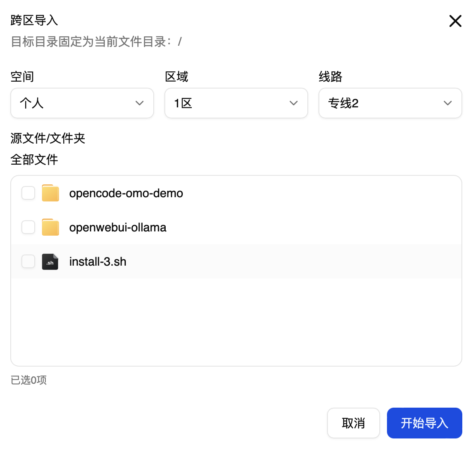Open the 线路 dropdown showing 专线2
This screenshot has height=450, width=476.
[x=390, y=103]
